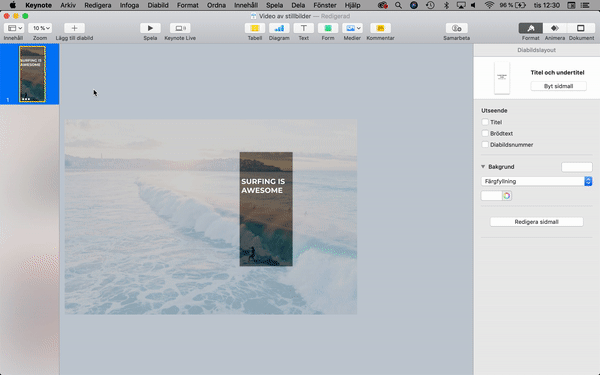The image size is (600, 375).
Task: Open the Infoga menu
Action: click(x=129, y=5)
